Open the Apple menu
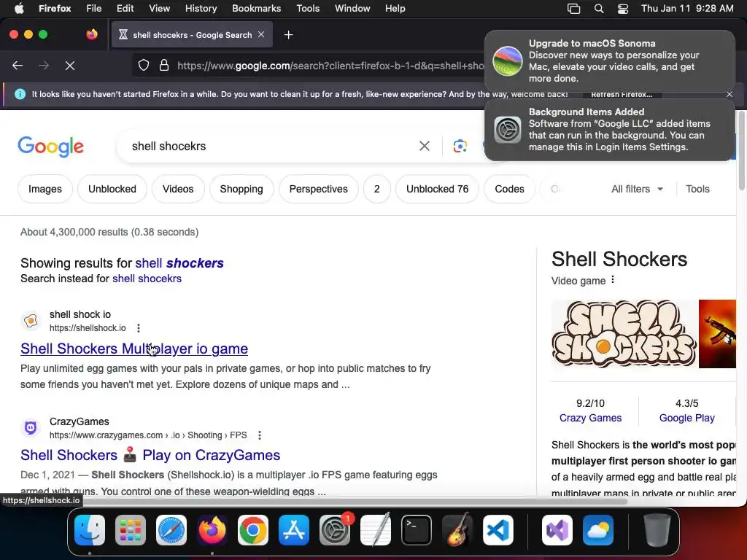 (19, 8)
